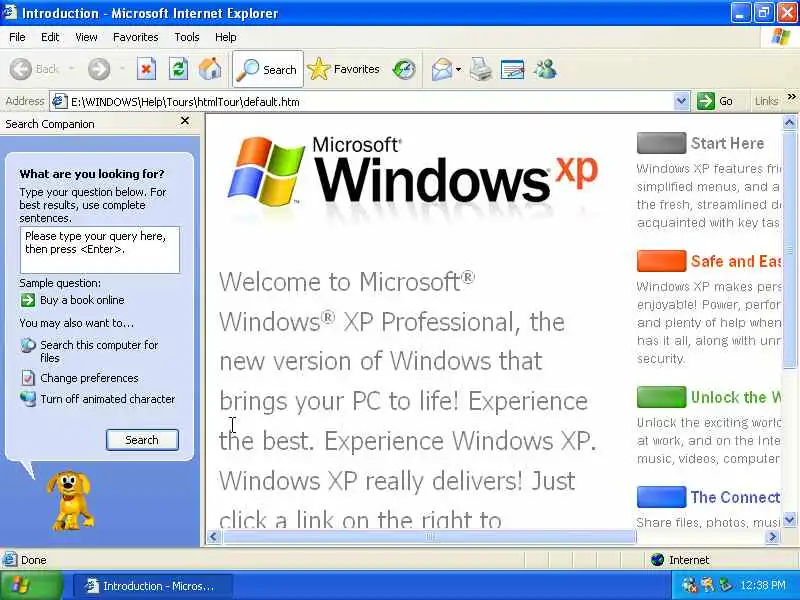
Task: Open 'Change preferences' option
Action: tap(89, 378)
